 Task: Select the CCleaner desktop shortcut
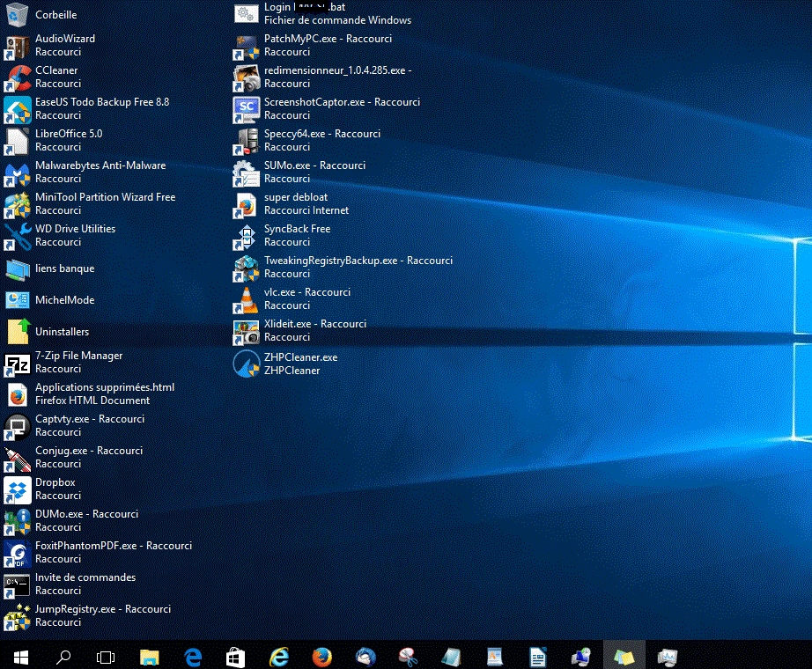click(17, 77)
